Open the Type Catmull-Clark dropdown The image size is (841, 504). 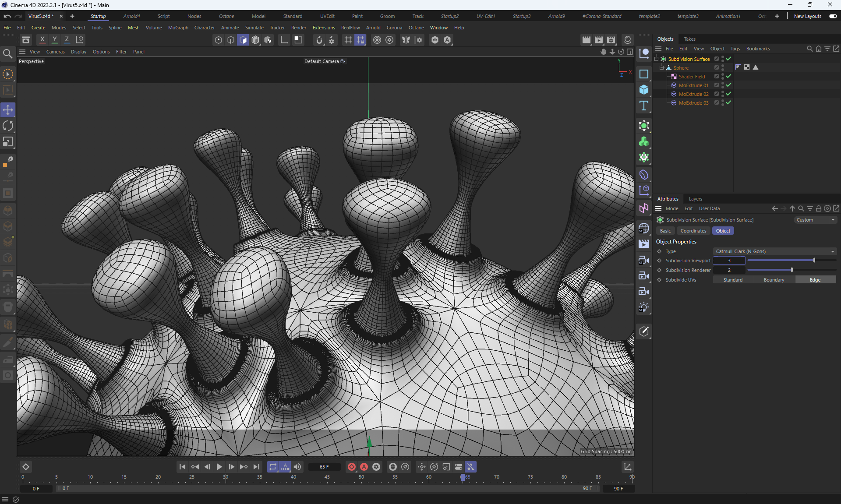[774, 251]
